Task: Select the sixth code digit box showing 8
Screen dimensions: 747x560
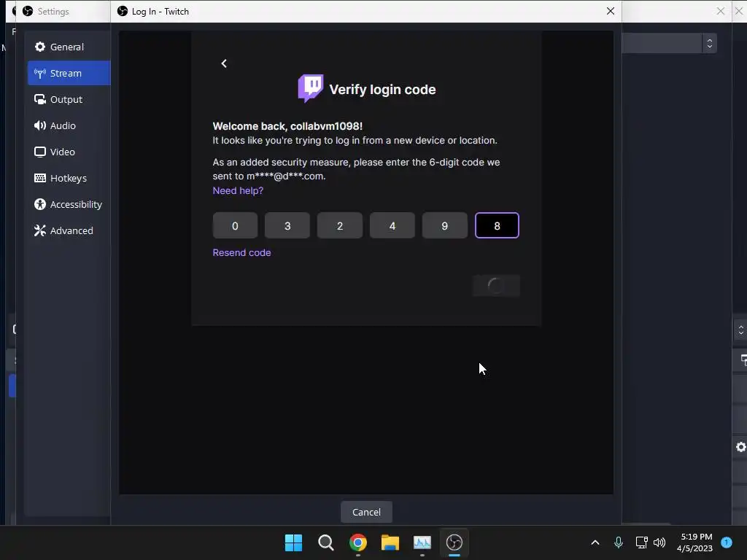Action: [497, 226]
